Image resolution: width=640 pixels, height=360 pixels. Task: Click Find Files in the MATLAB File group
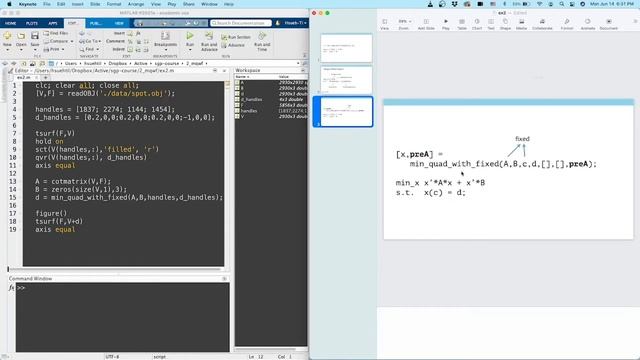[x=56, y=33]
